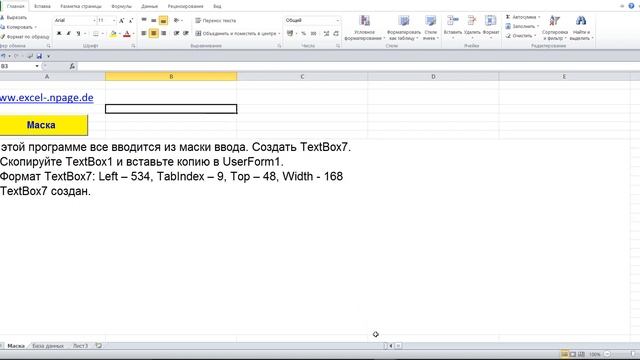Open Сортировка и фильтр menu
This screenshot has width=640, height=360.
(x=555, y=28)
